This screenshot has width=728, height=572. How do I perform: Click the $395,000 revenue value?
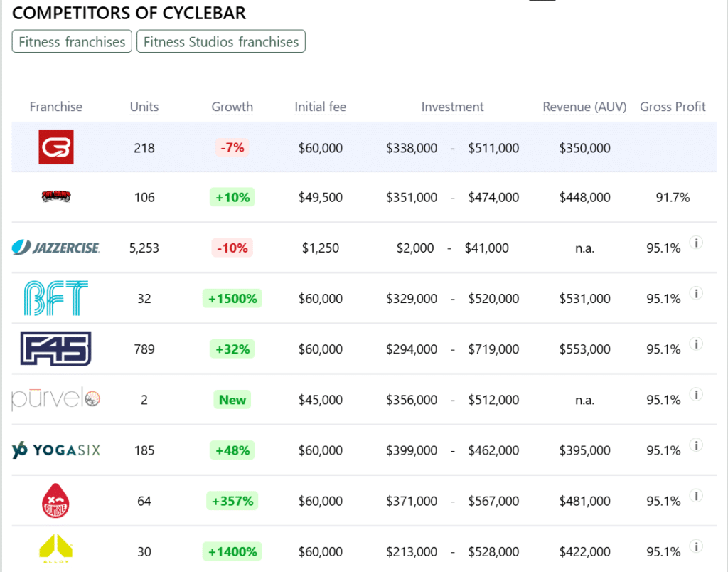584,450
